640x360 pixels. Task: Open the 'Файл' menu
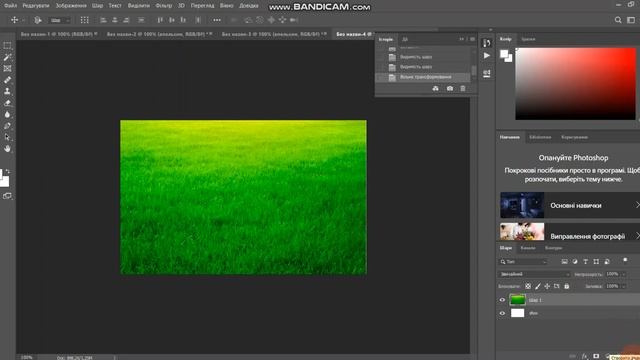pos(10,6)
